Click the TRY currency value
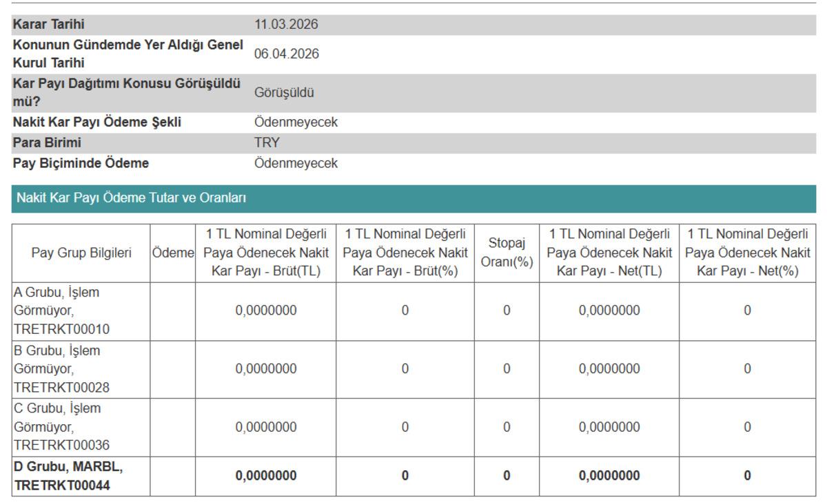Screen dimensions: 827x504 click(x=267, y=143)
